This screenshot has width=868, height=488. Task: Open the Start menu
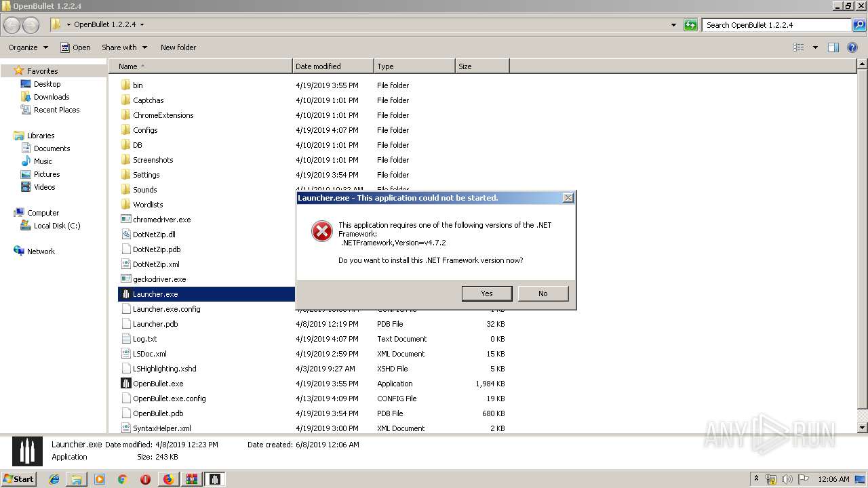pos(18,479)
